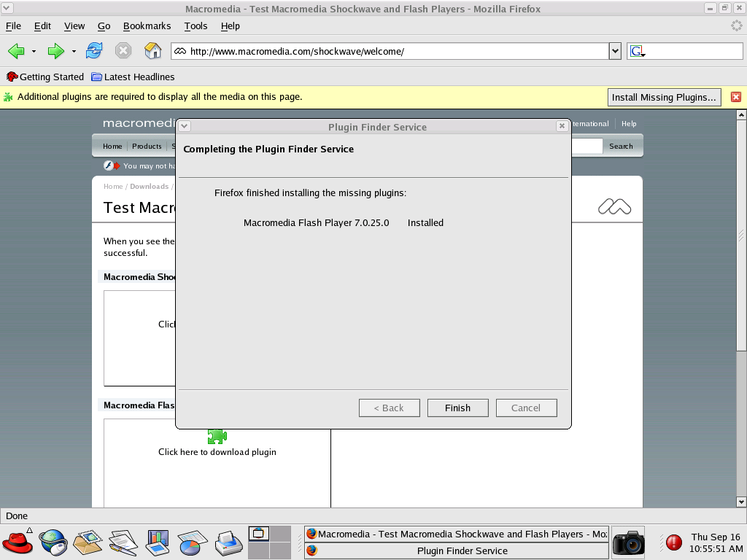Click the Macromedia logo at right of heading
747x560 pixels.
click(x=614, y=206)
